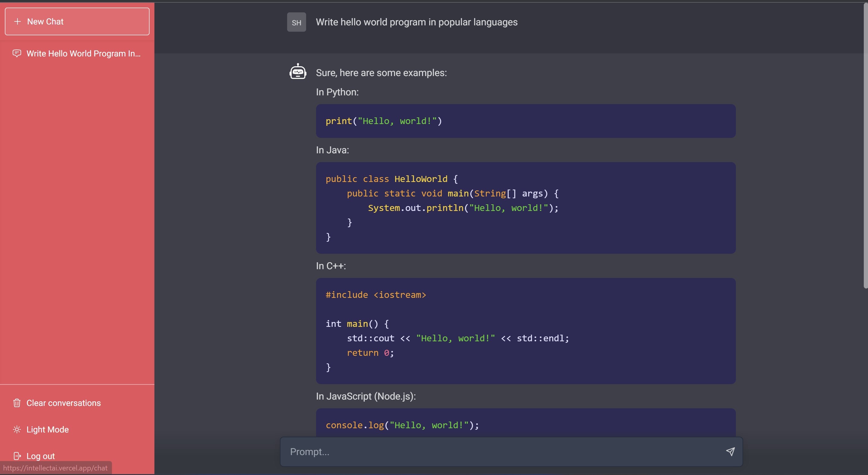The image size is (868, 475).
Task: Click the sun icon beside Light Mode
Action: [17, 429]
